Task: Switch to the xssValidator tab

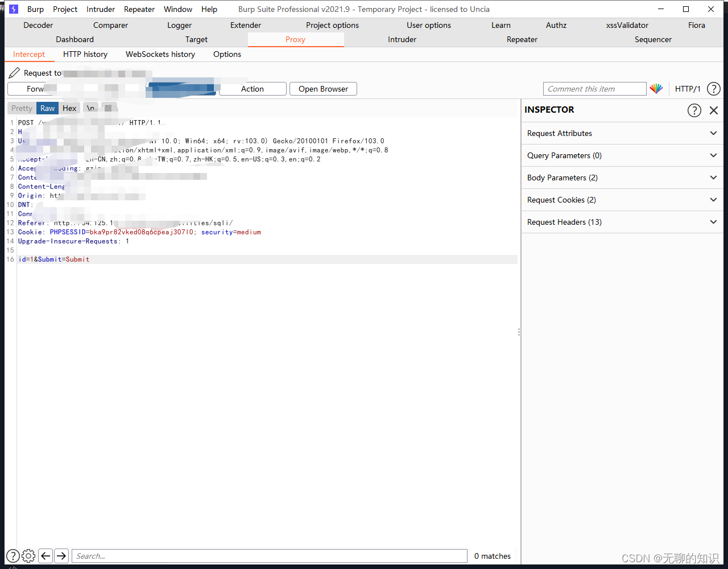Action: (627, 25)
